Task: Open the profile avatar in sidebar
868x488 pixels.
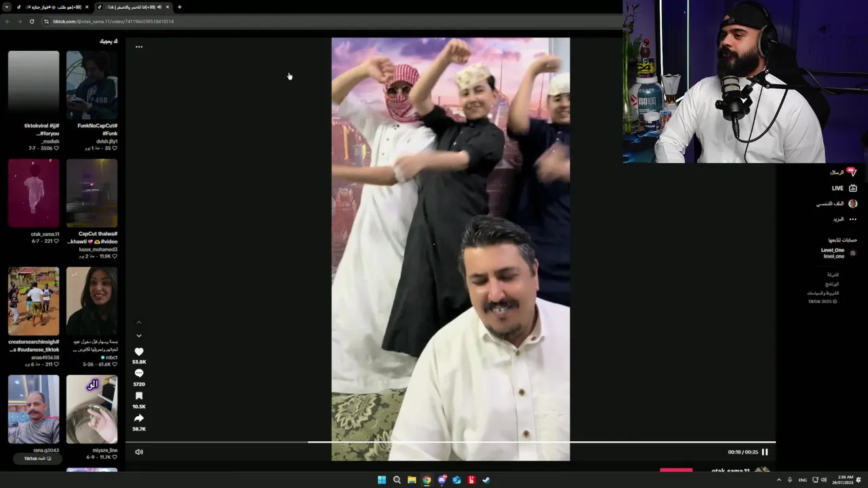Action: [x=853, y=203]
